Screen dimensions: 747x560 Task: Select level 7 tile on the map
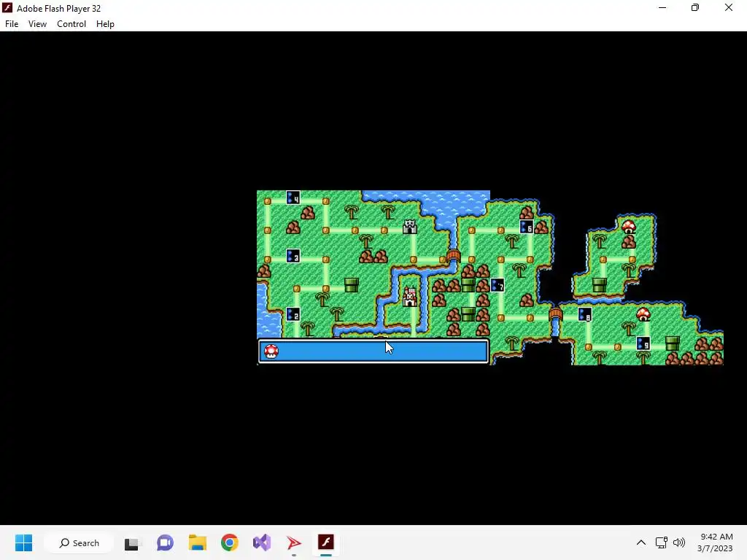[498, 285]
